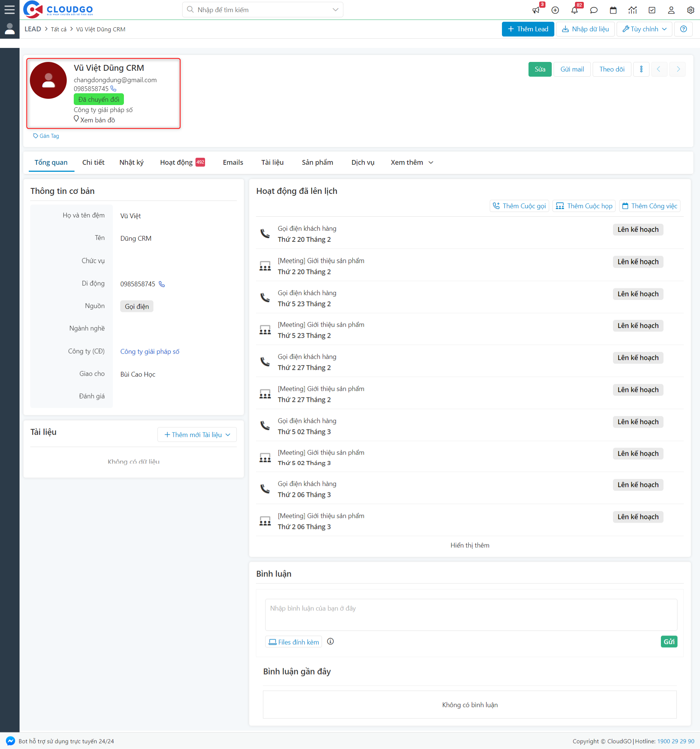Click Thêm Cuộc gọi button
Screen dimensions: 700x749
[x=519, y=206]
